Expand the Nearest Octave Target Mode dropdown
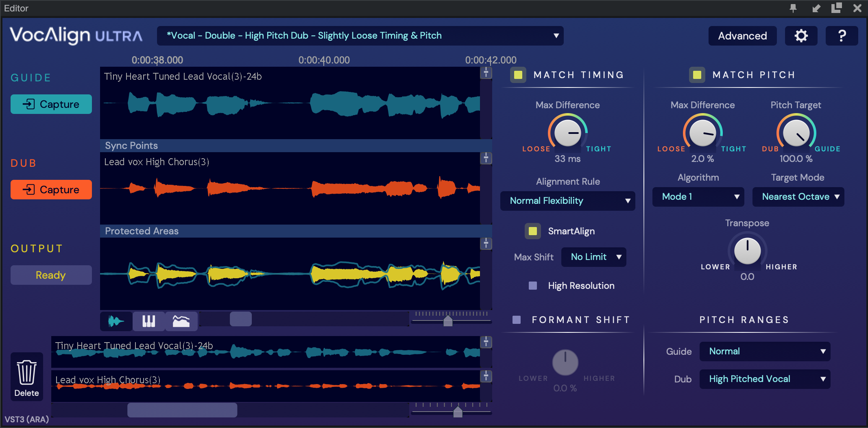This screenshot has height=428, width=868. 798,197
